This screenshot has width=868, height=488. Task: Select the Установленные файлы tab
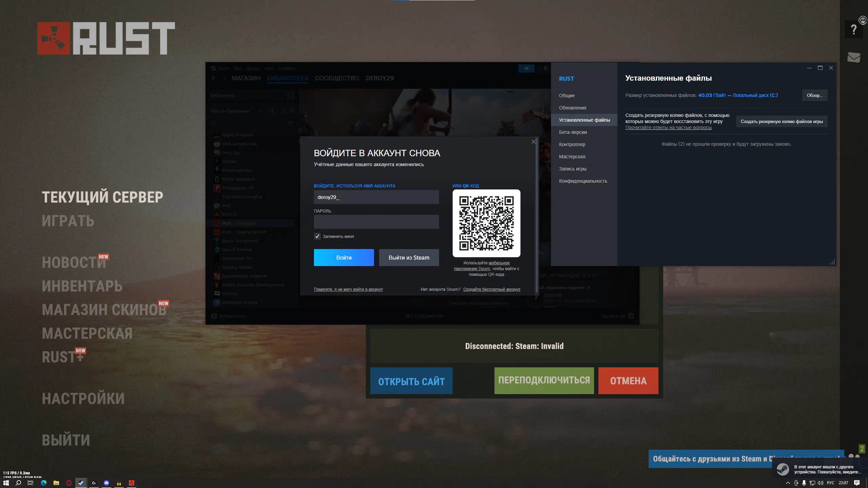pyautogui.click(x=584, y=120)
